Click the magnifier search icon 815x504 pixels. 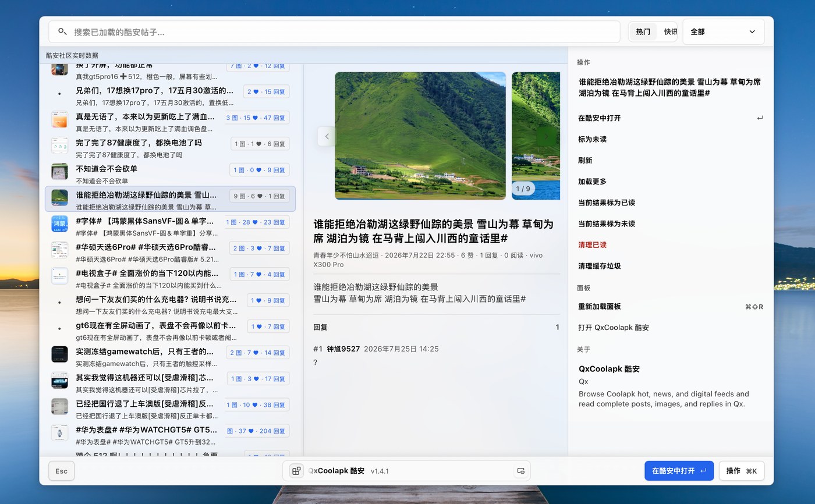[62, 31]
